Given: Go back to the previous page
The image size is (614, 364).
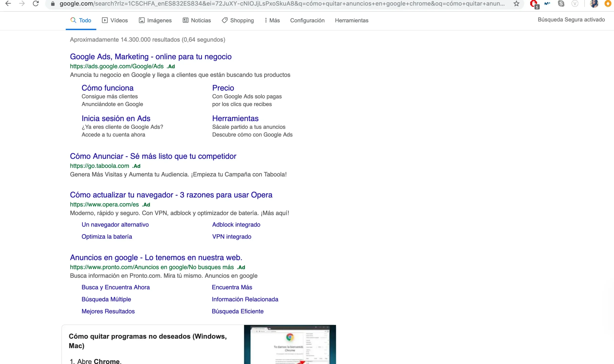Looking at the screenshot, I should 8,3.
